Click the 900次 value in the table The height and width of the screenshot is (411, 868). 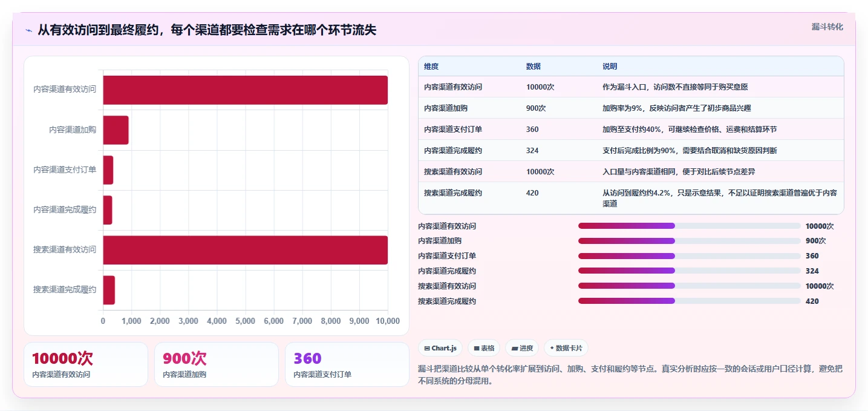point(536,108)
